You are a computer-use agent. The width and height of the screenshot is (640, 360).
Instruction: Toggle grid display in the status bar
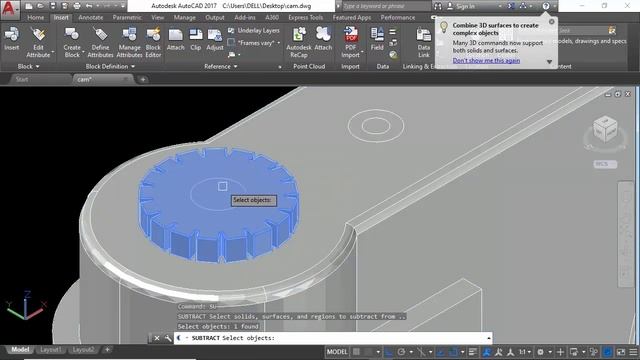pos(356,352)
